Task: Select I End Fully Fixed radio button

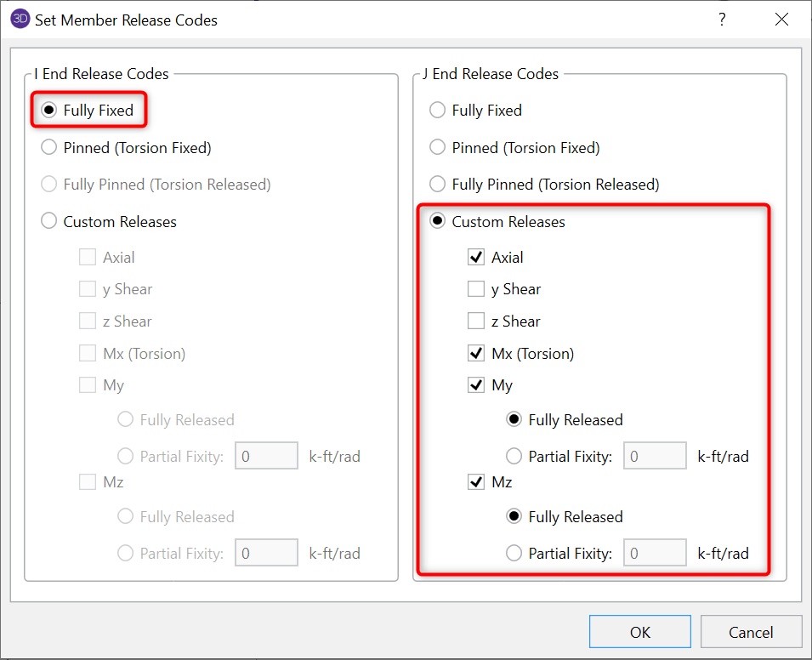Action: [49, 111]
